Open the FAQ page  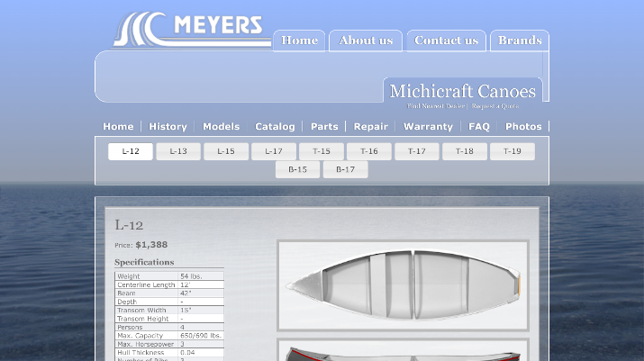(479, 127)
